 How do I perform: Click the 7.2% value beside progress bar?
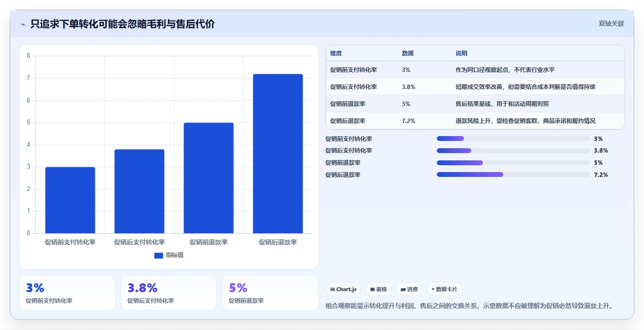(601, 174)
